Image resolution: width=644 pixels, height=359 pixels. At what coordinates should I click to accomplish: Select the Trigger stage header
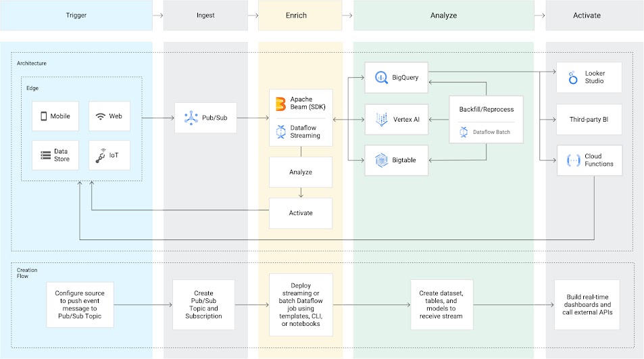[x=76, y=15]
